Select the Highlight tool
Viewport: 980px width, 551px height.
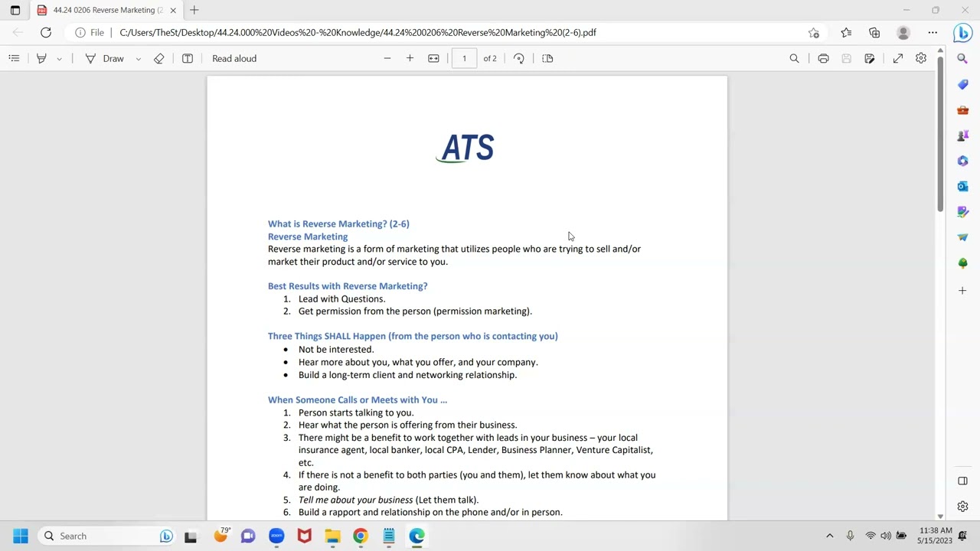pos(41,58)
